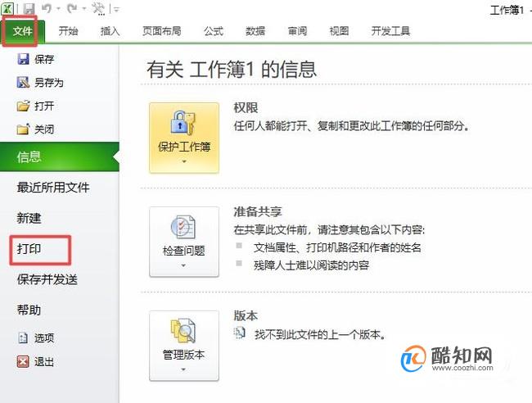
Task: Click the 打开 text label in sidebar
Action: point(44,106)
